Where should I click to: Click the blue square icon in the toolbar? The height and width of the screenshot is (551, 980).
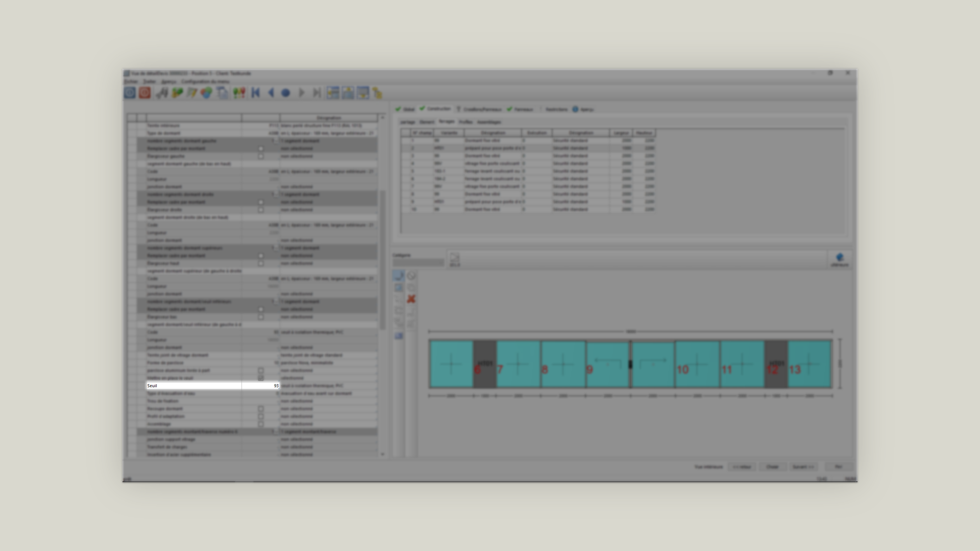[x=130, y=92]
